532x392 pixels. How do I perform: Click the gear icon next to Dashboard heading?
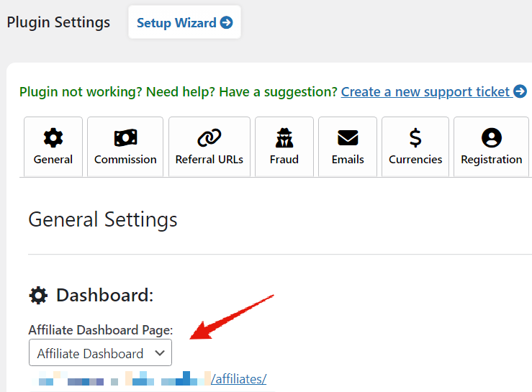[x=38, y=296]
